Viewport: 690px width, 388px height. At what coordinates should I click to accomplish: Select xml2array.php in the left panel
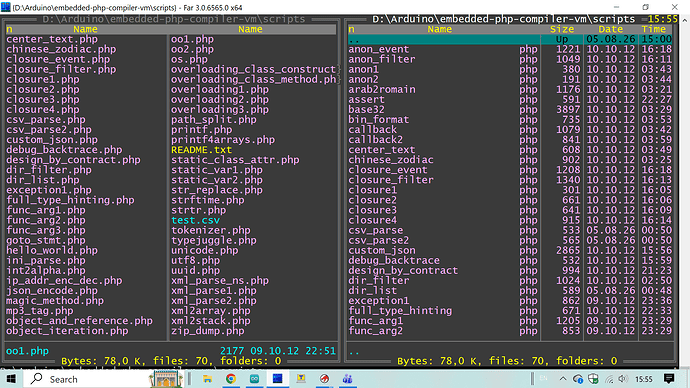coord(210,311)
